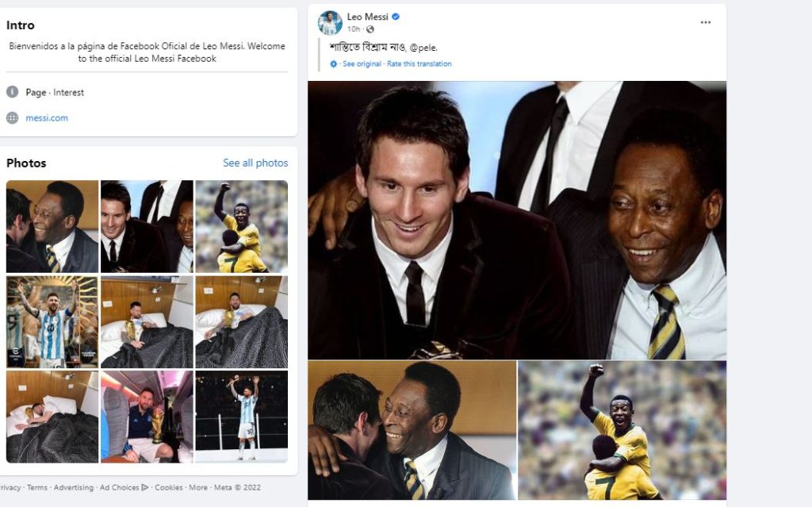Click the blue verified badge beside Leo Messi
The image size is (812, 507).
(x=396, y=17)
